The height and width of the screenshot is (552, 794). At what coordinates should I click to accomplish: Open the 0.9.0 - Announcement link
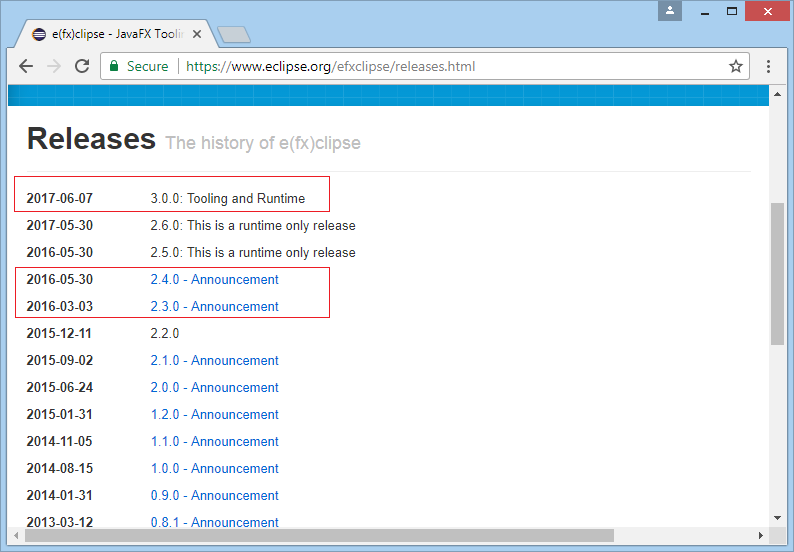[x=215, y=495]
